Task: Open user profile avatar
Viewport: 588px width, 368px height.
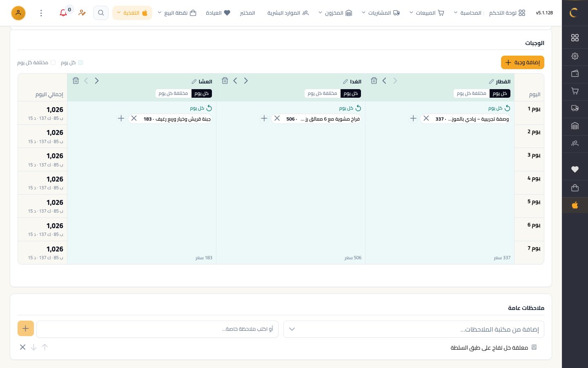Action: click(x=18, y=13)
